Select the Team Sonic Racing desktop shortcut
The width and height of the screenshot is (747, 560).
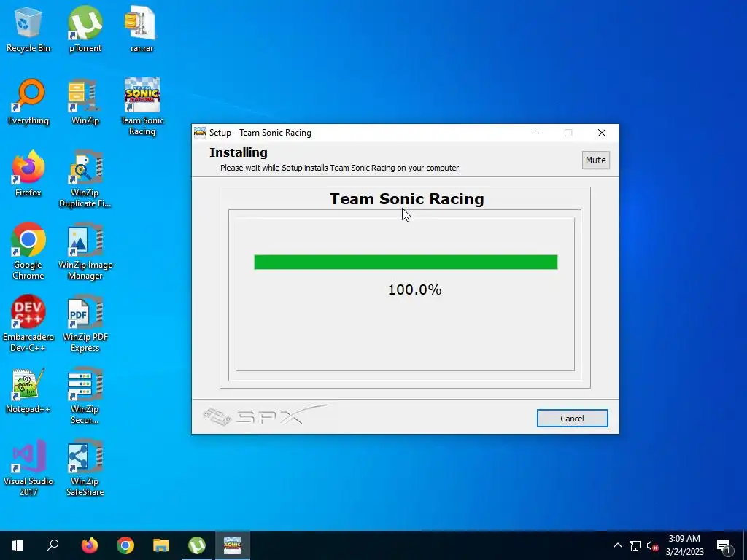click(142, 106)
